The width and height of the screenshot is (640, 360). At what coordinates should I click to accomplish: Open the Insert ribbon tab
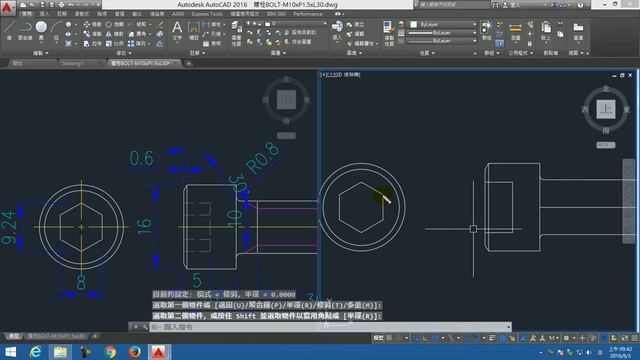(x=44, y=14)
